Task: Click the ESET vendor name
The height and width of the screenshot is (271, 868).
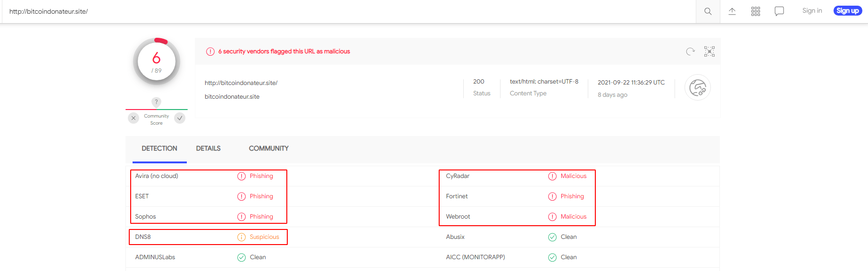Action: click(142, 196)
